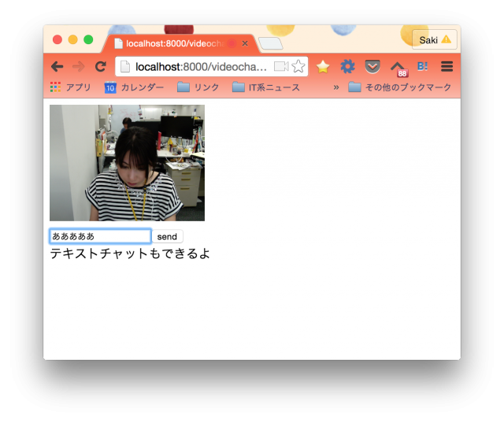
Task: Maximize window with the green button
Action: (88, 39)
